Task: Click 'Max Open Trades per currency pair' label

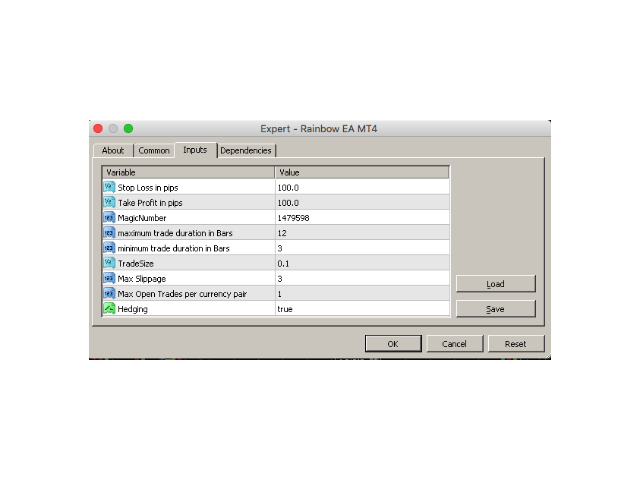Action: 182,294
